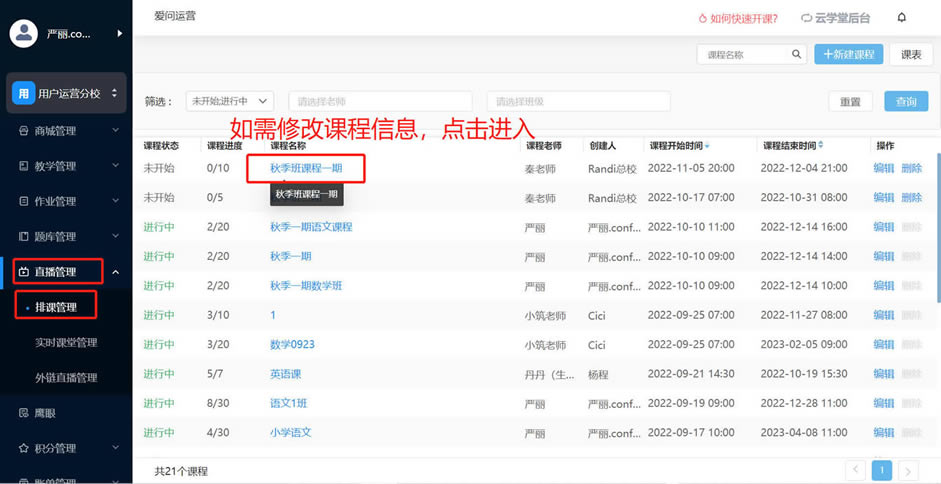The image size is (941, 484).
Task: Collapse the 直播管理 menu section
Action: 116,272
